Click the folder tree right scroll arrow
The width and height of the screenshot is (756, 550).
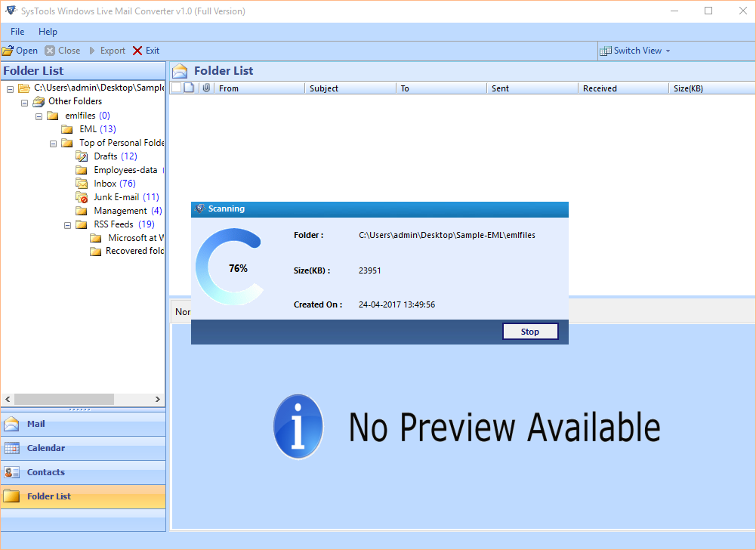click(x=158, y=399)
